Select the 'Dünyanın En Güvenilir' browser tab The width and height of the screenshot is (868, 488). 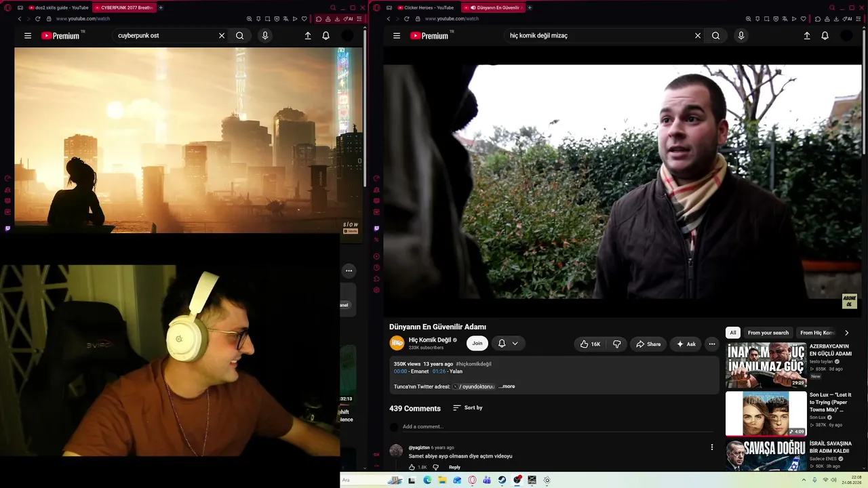click(494, 7)
